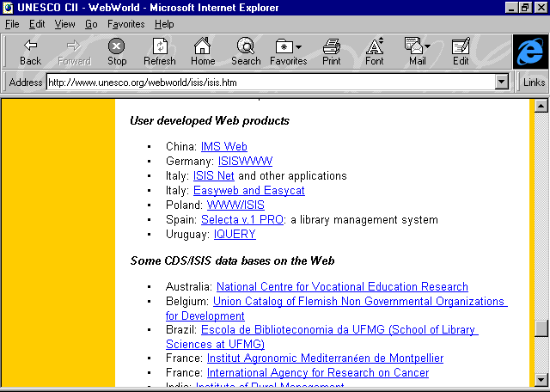Click the 'and other applications' text
The height and width of the screenshot is (392, 550).
[292, 175]
